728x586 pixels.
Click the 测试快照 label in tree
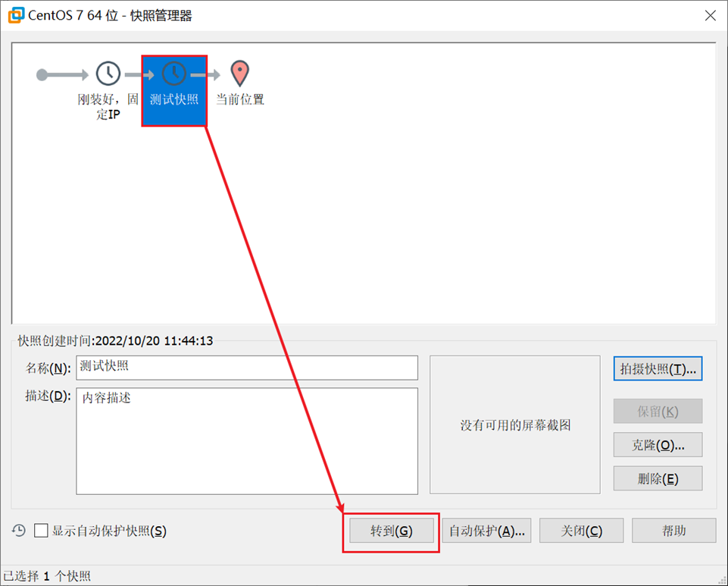174,99
